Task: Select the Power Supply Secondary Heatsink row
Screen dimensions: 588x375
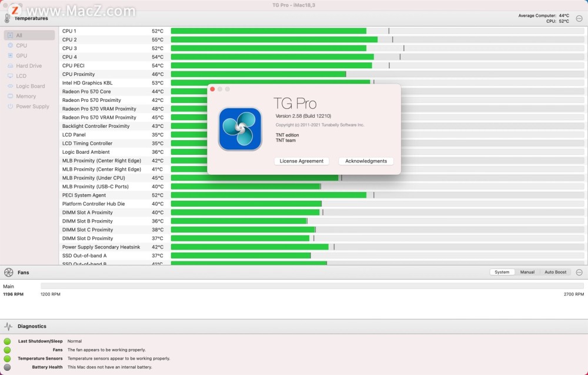Action: click(323, 247)
